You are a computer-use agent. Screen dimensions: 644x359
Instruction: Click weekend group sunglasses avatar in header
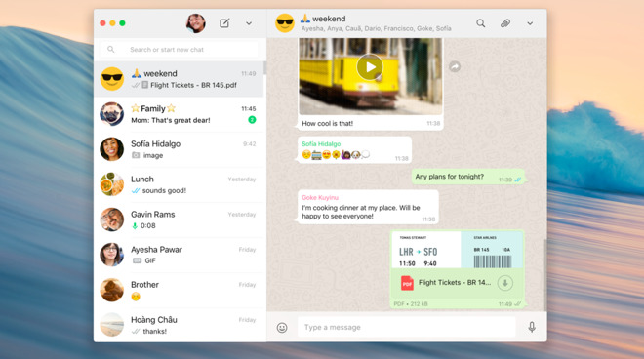pyautogui.click(x=285, y=23)
